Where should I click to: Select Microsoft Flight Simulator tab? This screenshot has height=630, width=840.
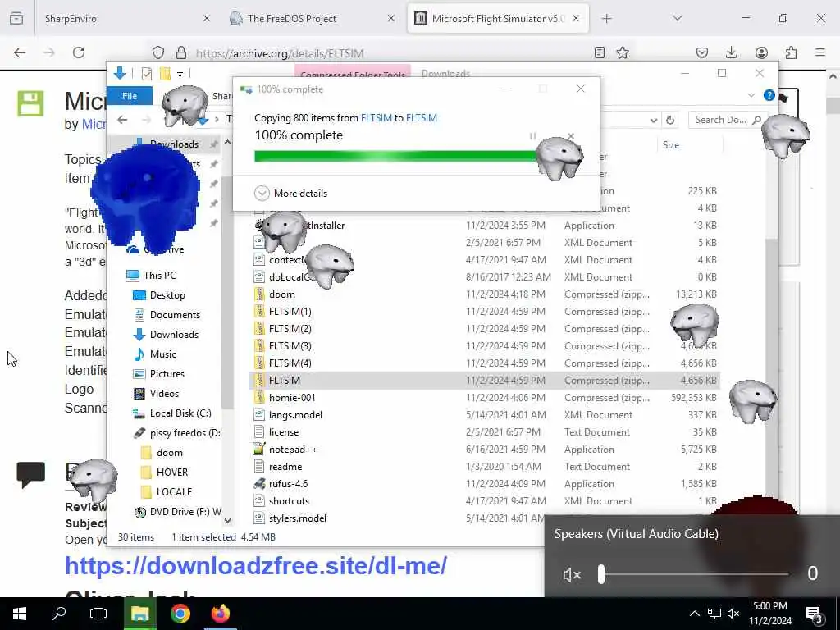[x=498, y=18]
